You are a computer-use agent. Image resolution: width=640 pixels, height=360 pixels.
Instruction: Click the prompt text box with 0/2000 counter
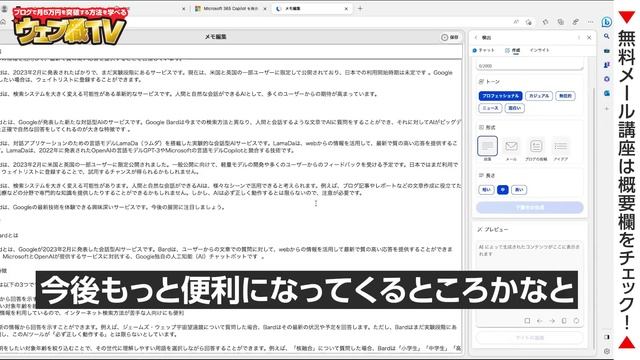point(529,64)
